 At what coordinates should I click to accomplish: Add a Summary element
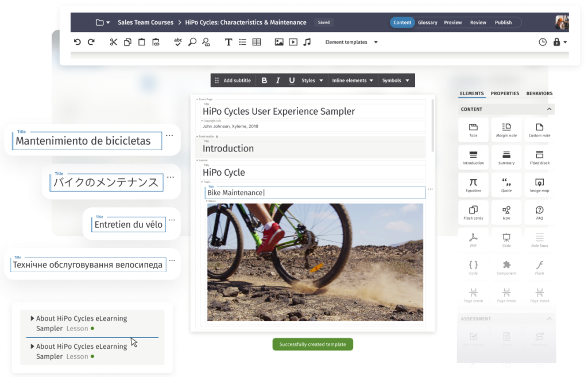point(506,157)
